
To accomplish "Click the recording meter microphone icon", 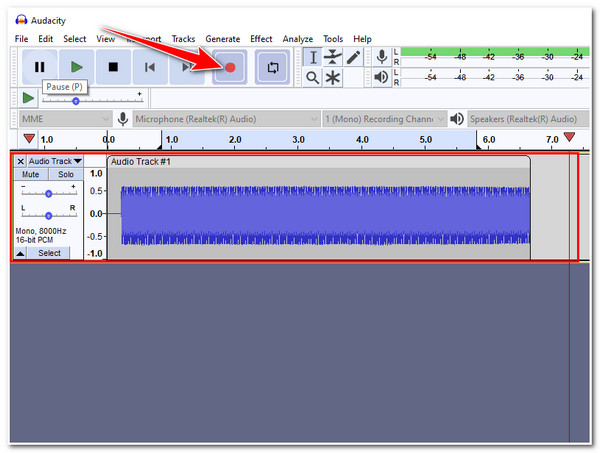I will point(382,57).
